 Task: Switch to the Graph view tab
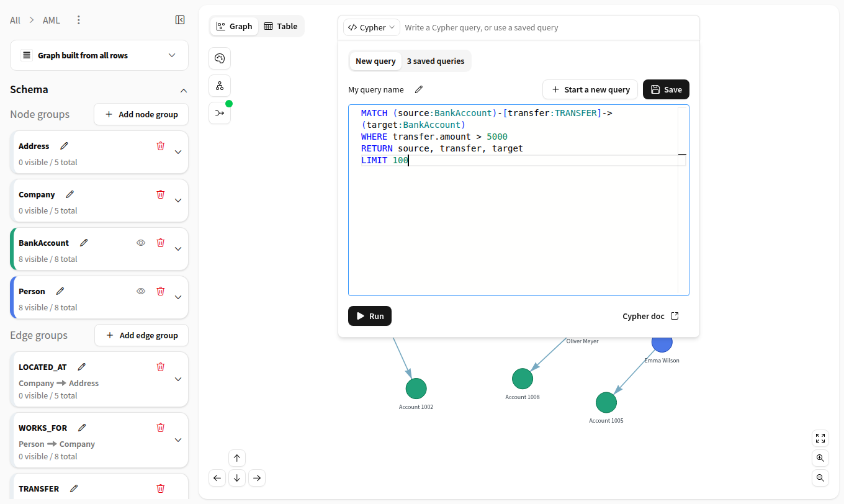235,26
